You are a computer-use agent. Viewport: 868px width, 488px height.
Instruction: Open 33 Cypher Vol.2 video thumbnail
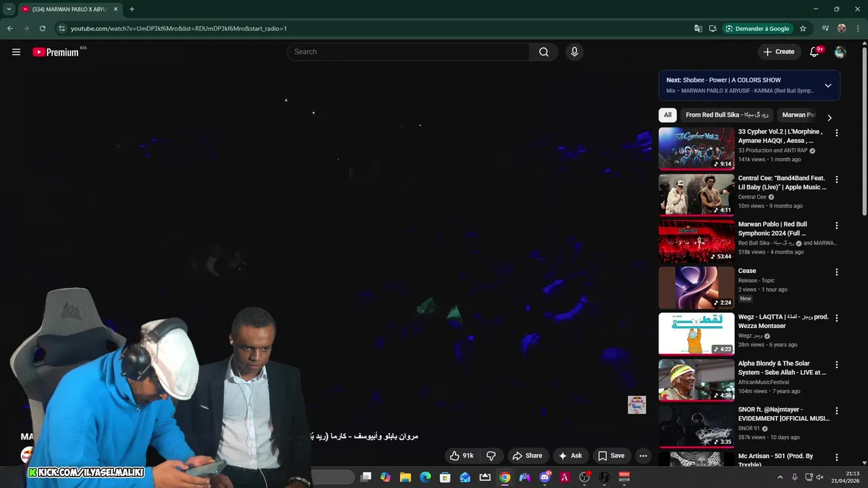point(696,148)
